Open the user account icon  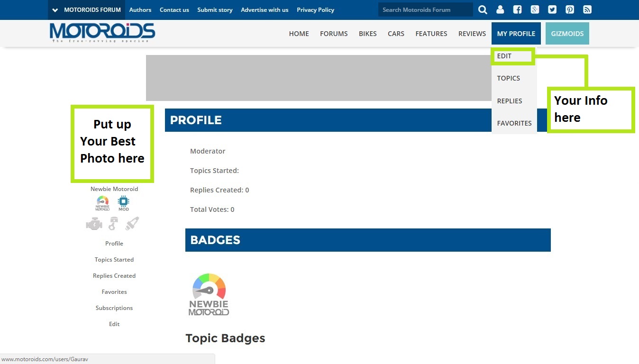(x=500, y=10)
